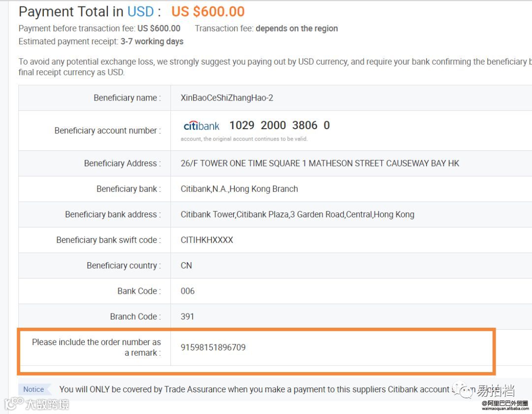Click the Citibank,N.A.,Hong Kong Branch text
The image size is (532, 414).
239,189
